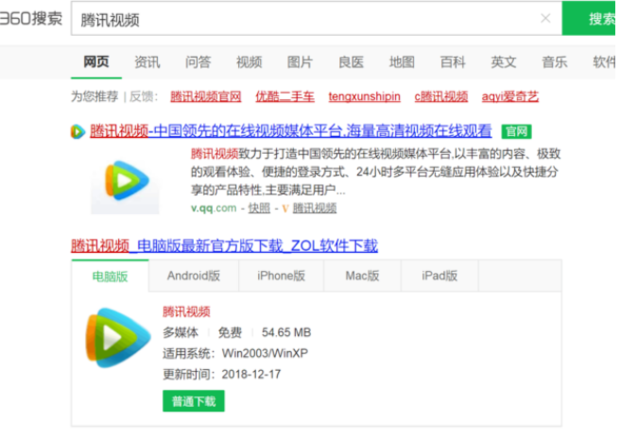
Task: Click the 更新时间: 2018-12-17 text
Action: click(222, 374)
